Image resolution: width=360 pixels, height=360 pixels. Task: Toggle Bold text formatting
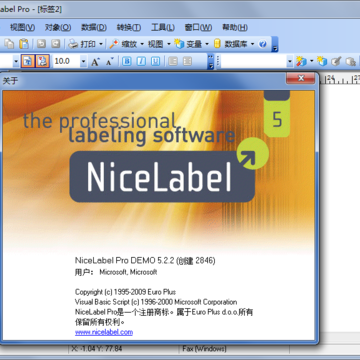127,61
